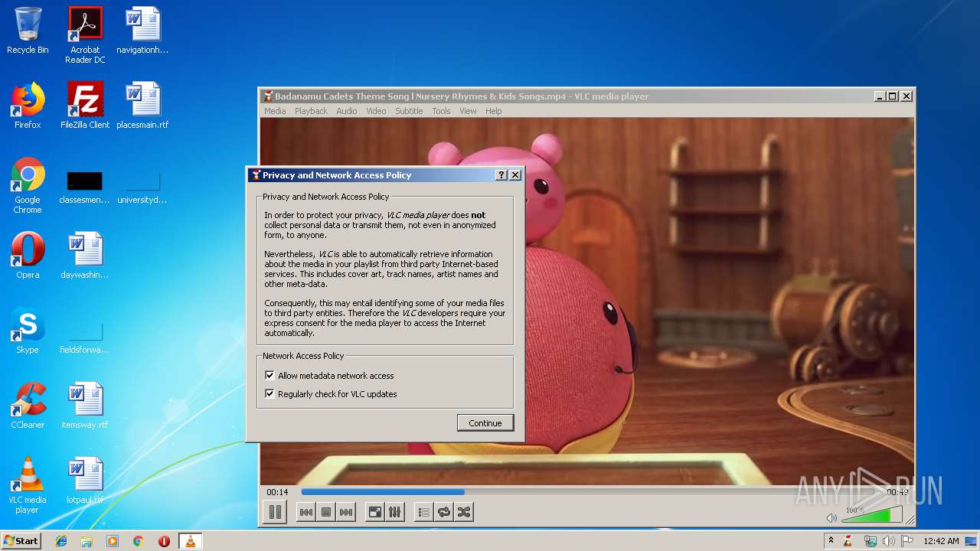Switch to VLC taskbar button
This screenshot has height=551, width=980.
click(190, 541)
